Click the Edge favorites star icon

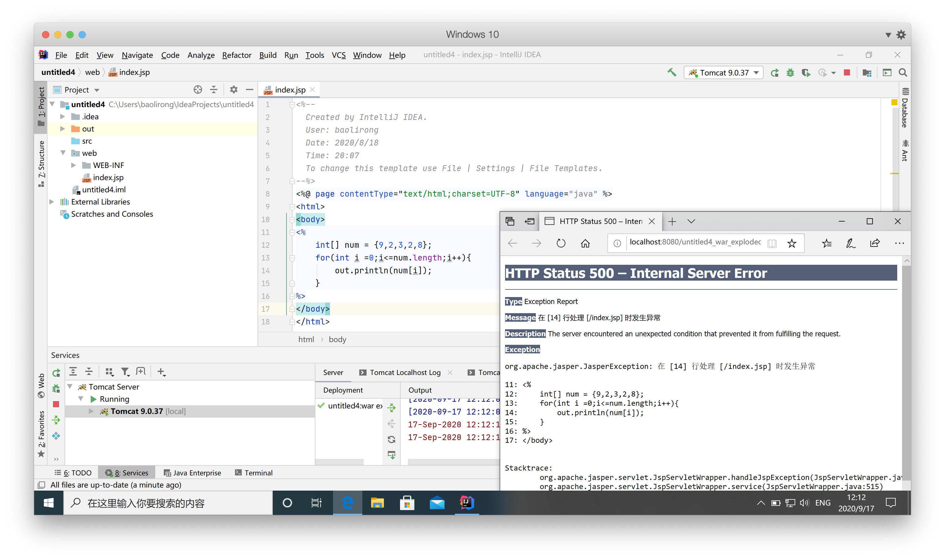coord(792,243)
